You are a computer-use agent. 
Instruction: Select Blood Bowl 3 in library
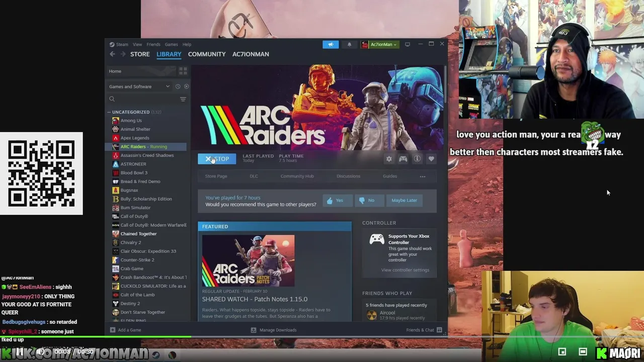tap(134, 173)
